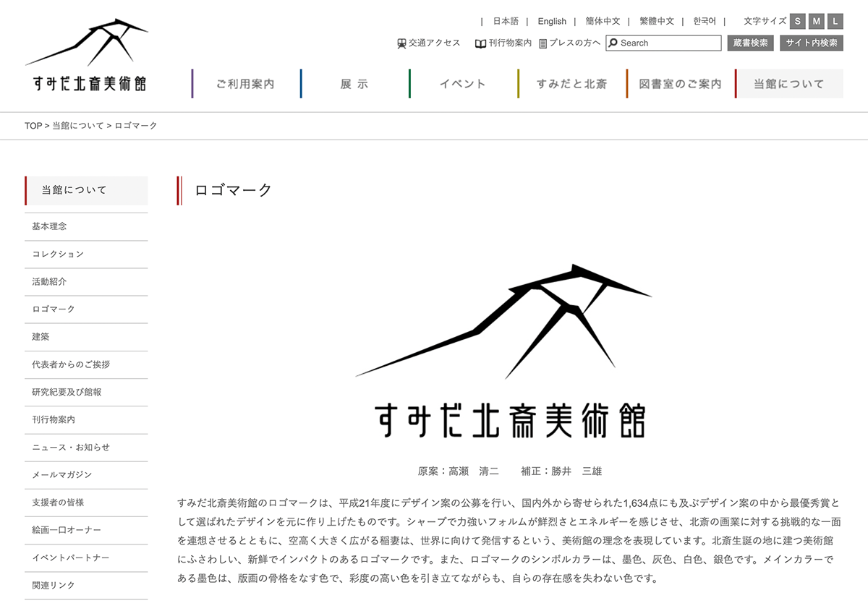Open 関連リンク in the sidebar

[86, 585]
